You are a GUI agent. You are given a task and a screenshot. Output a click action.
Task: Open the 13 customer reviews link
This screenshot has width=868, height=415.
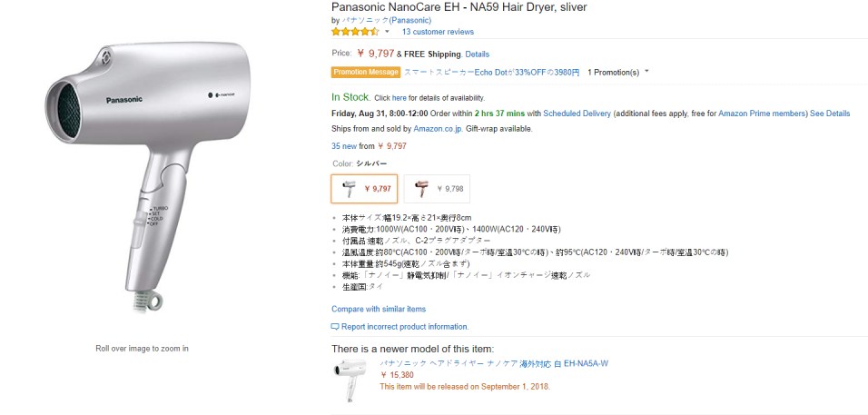438,32
